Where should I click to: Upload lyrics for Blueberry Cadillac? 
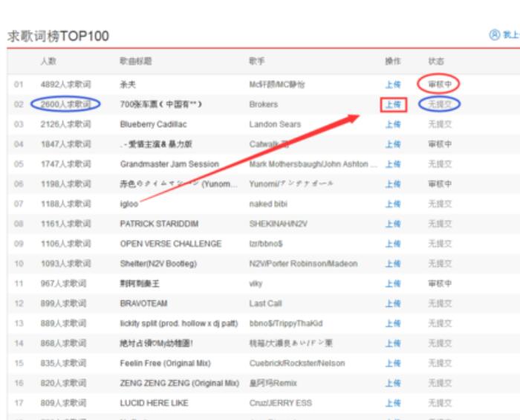(392, 124)
